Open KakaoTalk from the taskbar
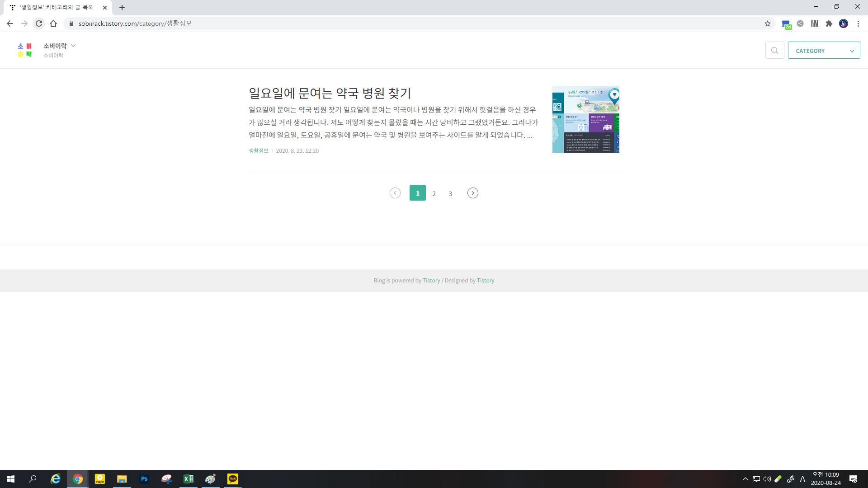This screenshot has height=488, width=868. [232, 479]
